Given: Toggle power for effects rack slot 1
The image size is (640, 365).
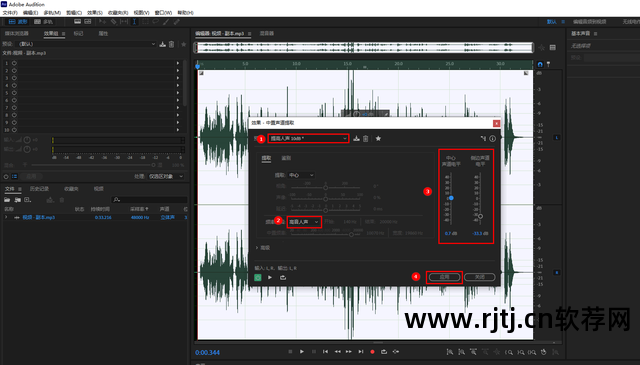Looking at the screenshot, I should click(14, 63).
